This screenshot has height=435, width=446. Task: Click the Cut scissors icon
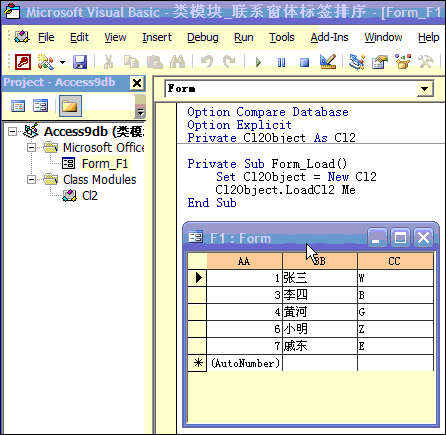point(108,62)
